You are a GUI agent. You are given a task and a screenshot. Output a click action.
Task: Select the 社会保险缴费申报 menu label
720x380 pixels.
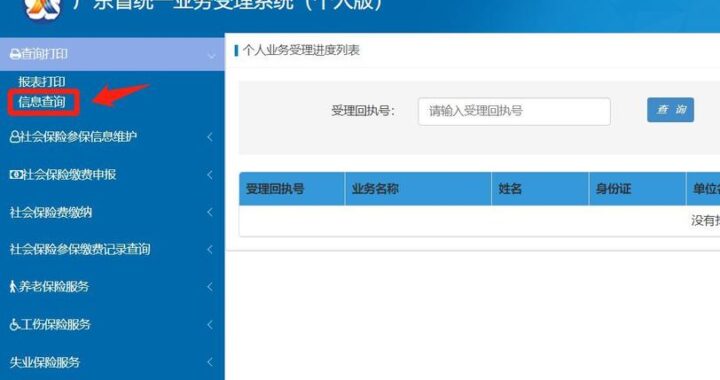pos(69,174)
